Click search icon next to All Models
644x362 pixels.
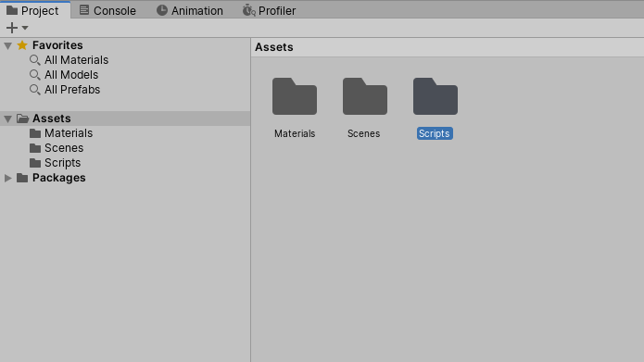coord(35,75)
